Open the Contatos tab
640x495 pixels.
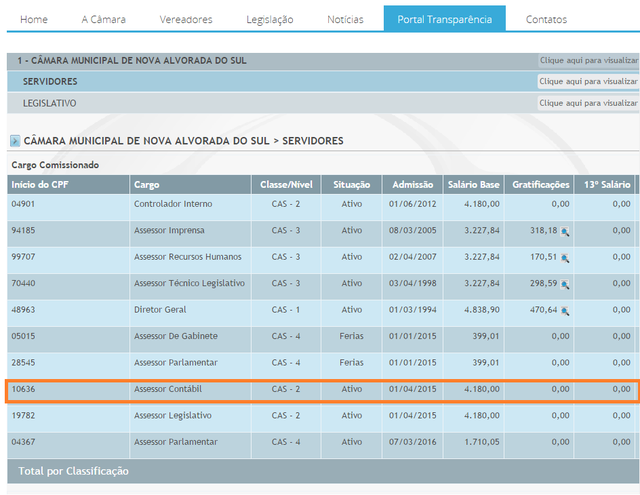point(546,19)
